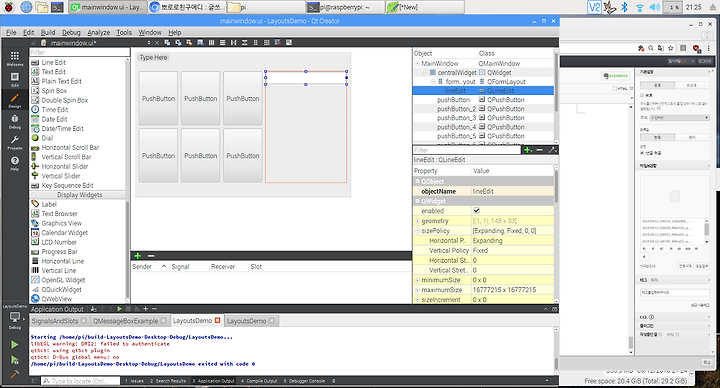Click the widget box Filter field
Image resolution: width=720 pixels, height=388 pixels.
coord(79,52)
